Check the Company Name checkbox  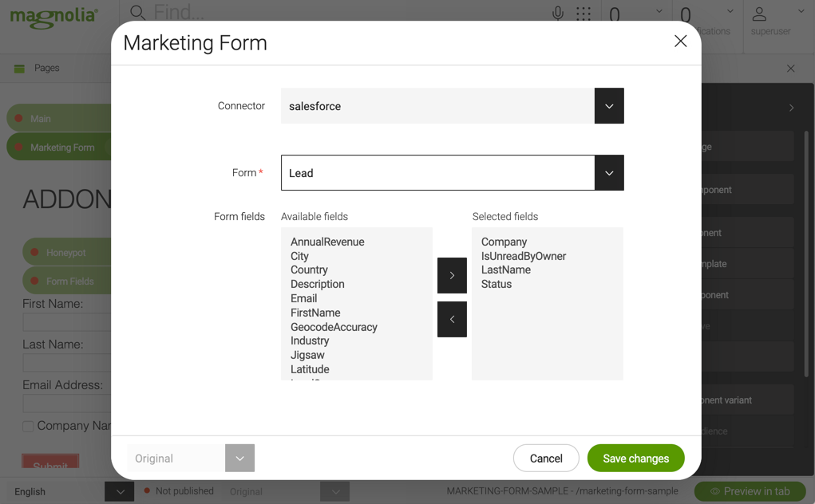coord(27,426)
